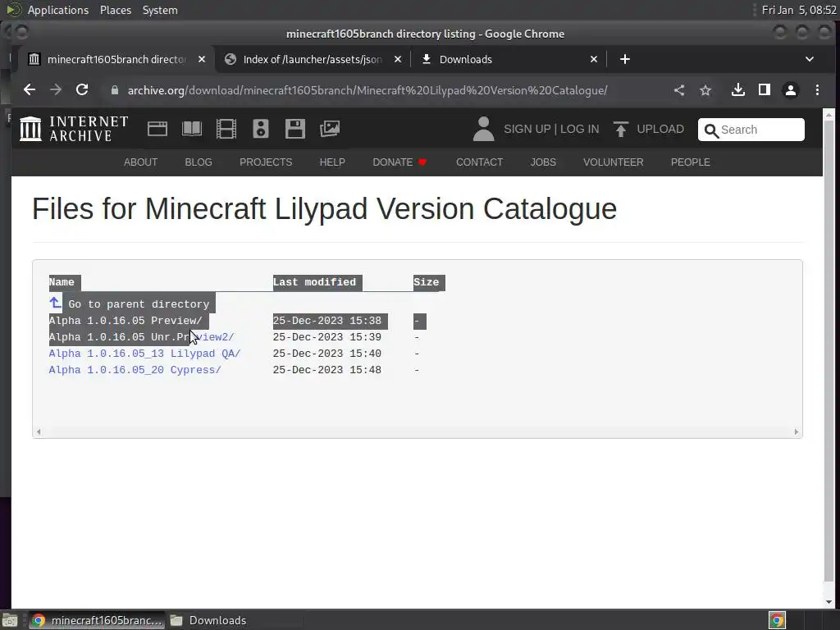Click the UPLOAD link text
The height and width of the screenshot is (630, 840).
[x=660, y=129]
